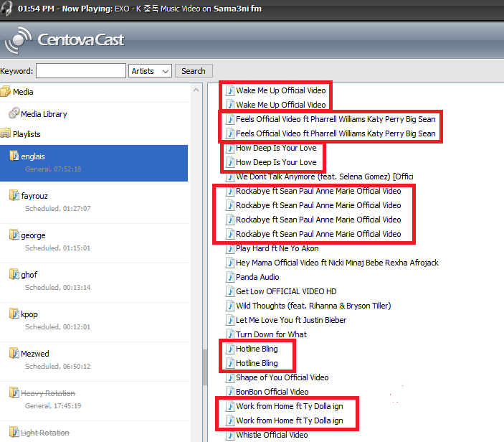Click the music file icon beside We Dont Talk Anymore
This screenshot has width=504, height=442.
click(230, 177)
